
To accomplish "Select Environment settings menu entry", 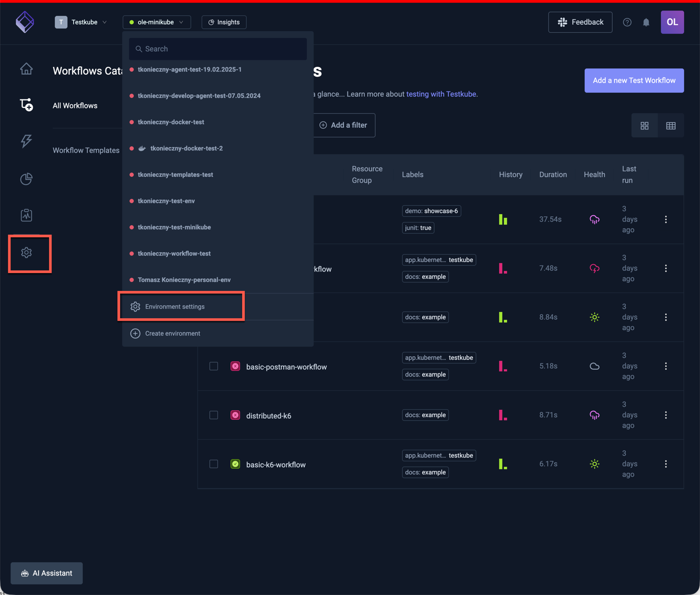I will [x=175, y=307].
